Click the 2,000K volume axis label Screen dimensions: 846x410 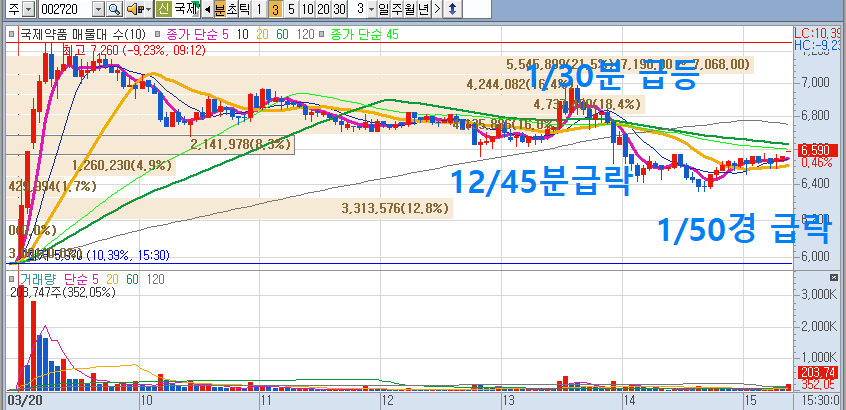coord(818,326)
